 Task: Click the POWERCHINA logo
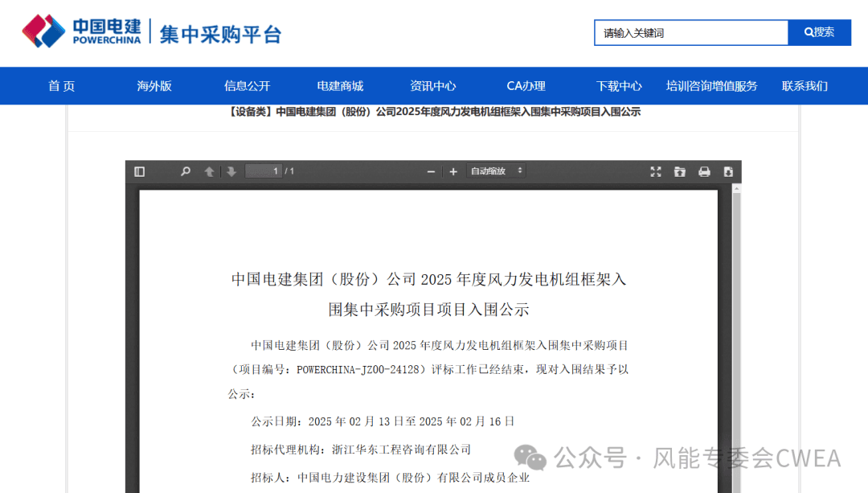82,31
